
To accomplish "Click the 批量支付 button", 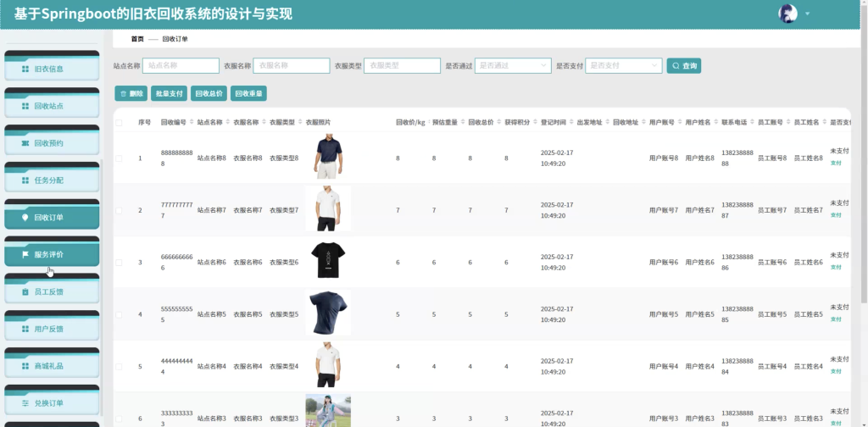I will [x=170, y=94].
